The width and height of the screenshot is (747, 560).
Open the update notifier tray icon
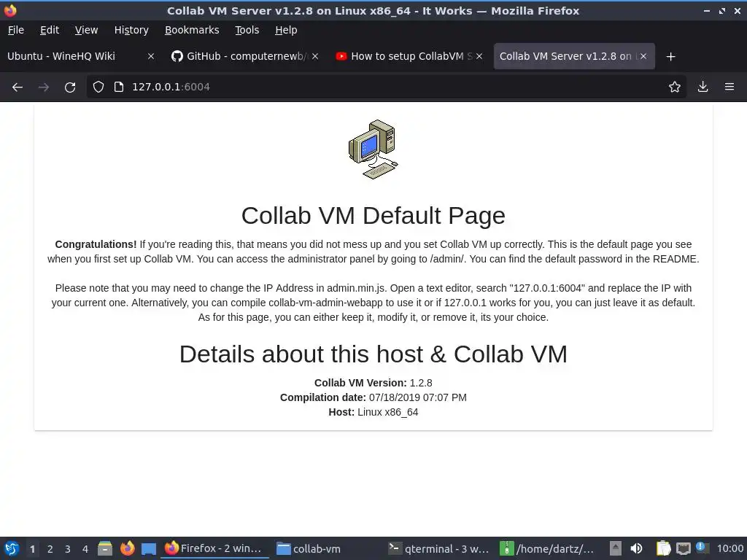click(x=702, y=548)
